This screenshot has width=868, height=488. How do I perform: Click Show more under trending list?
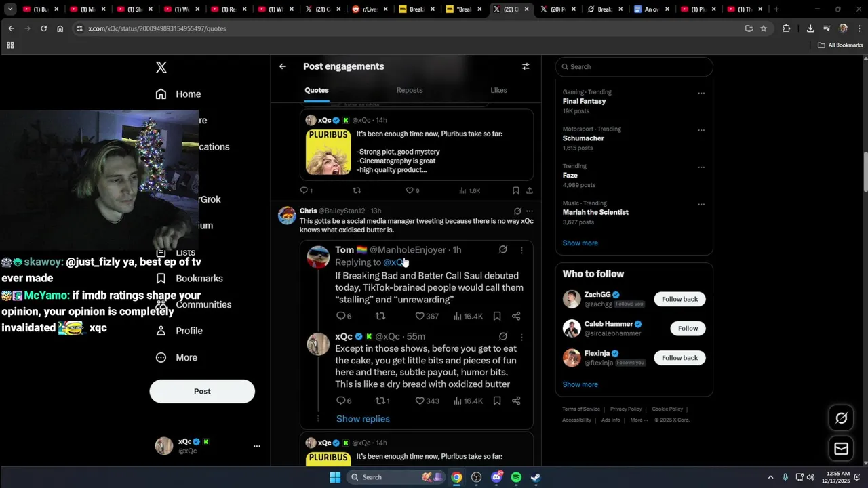580,243
